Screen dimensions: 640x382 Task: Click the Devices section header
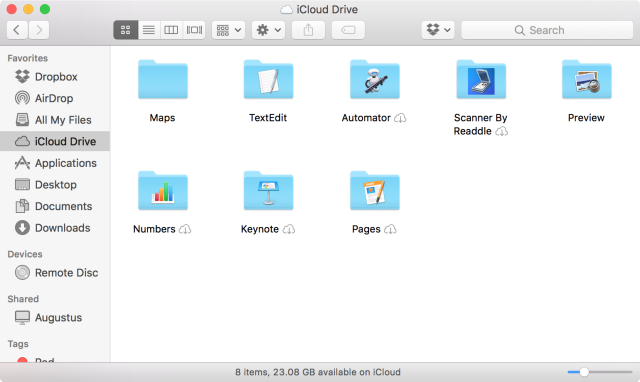tap(25, 254)
